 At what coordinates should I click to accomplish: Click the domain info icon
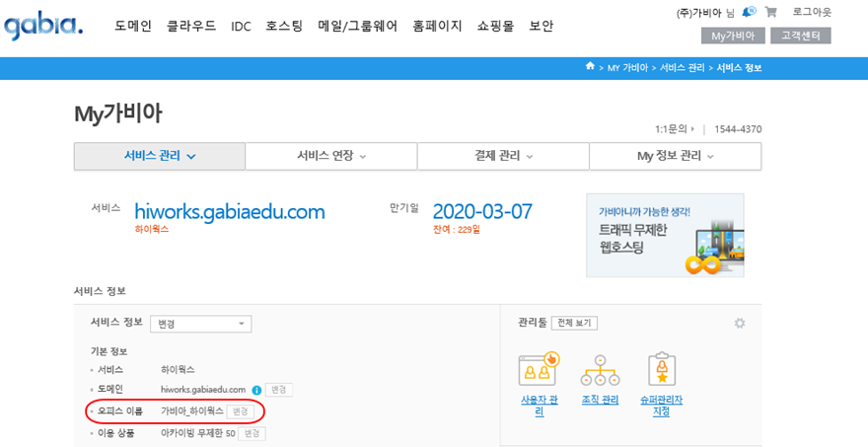(256, 390)
